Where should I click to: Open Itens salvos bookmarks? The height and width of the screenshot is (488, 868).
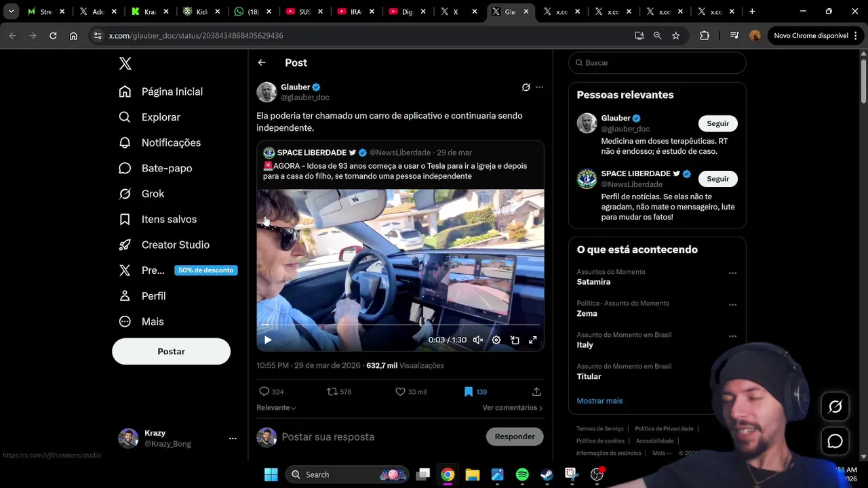tap(157, 219)
